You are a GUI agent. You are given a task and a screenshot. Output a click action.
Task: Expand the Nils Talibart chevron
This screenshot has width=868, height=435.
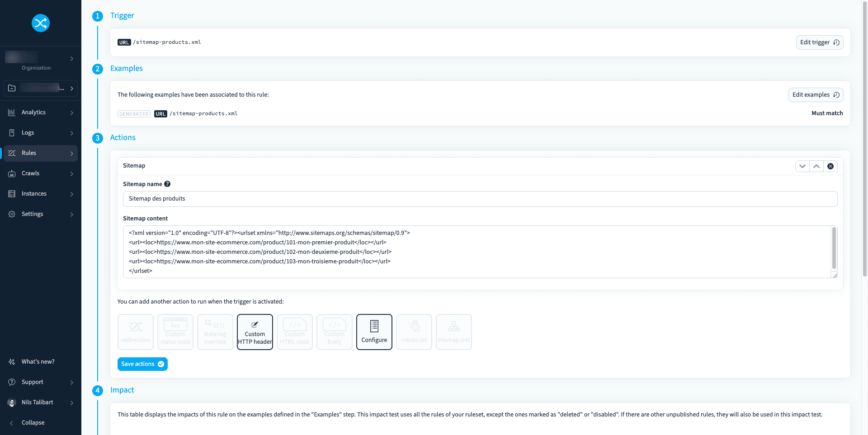72,403
